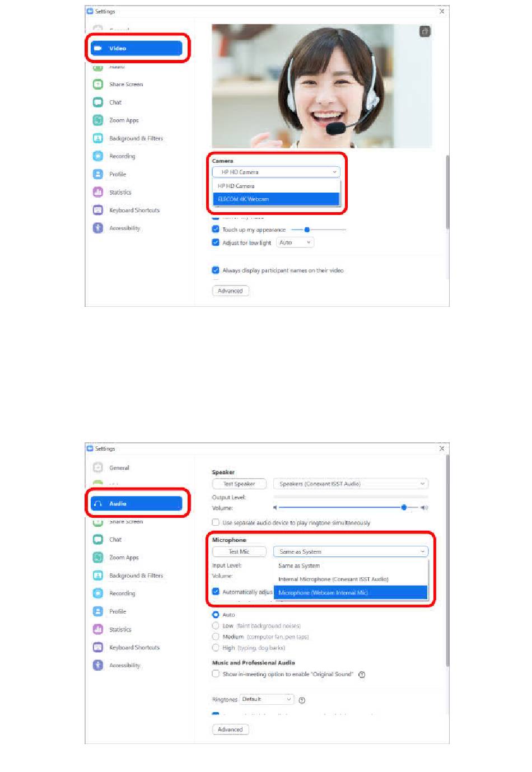Toggle Adjust for low light checkbox
The image size is (532, 772).
(216, 242)
